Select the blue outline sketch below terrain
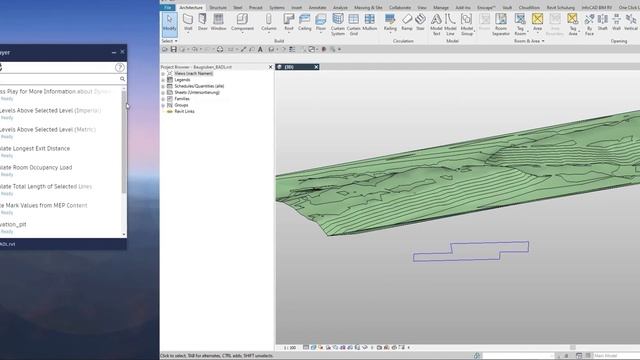Image resolution: width=640 pixels, height=360 pixels. click(471, 251)
